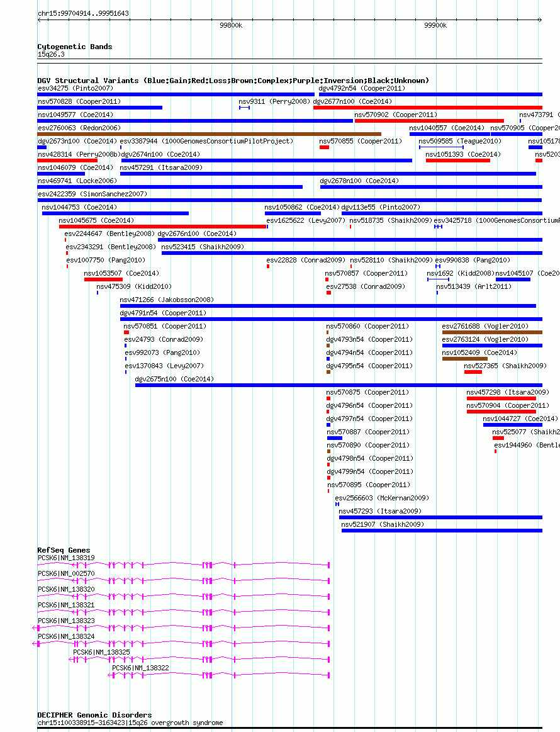Click the chr15:99704914..99951643 coordinate label
Viewport: 560px width, 732px height.
83,13
